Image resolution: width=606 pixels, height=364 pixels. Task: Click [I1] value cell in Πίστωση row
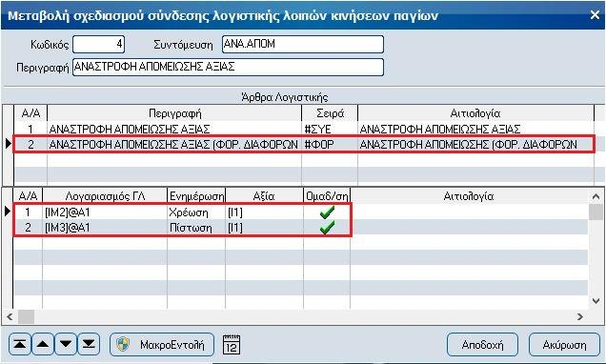click(x=264, y=228)
